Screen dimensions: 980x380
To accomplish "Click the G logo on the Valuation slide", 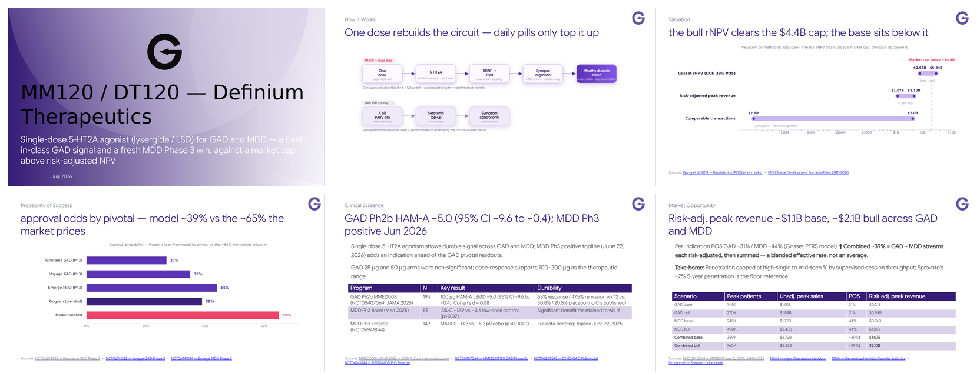I will pyautogui.click(x=962, y=18).
